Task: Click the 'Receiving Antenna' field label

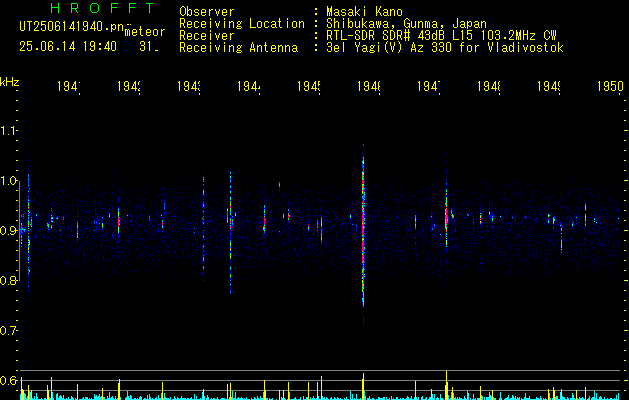Action: coord(238,48)
